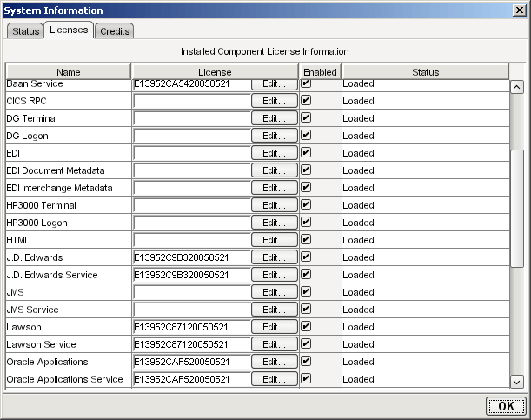The height and width of the screenshot is (420, 531).
Task: Click OK to close System Information
Action: (x=506, y=406)
